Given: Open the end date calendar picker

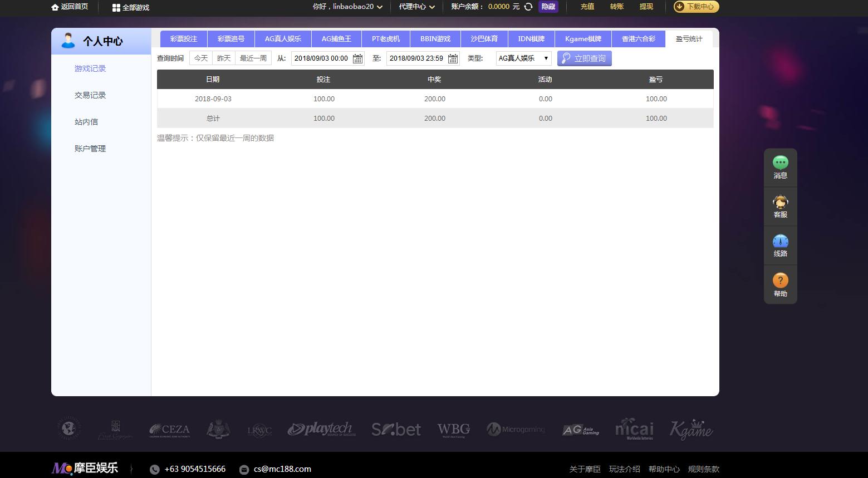Looking at the screenshot, I should pyautogui.click(x=453, y=58).
